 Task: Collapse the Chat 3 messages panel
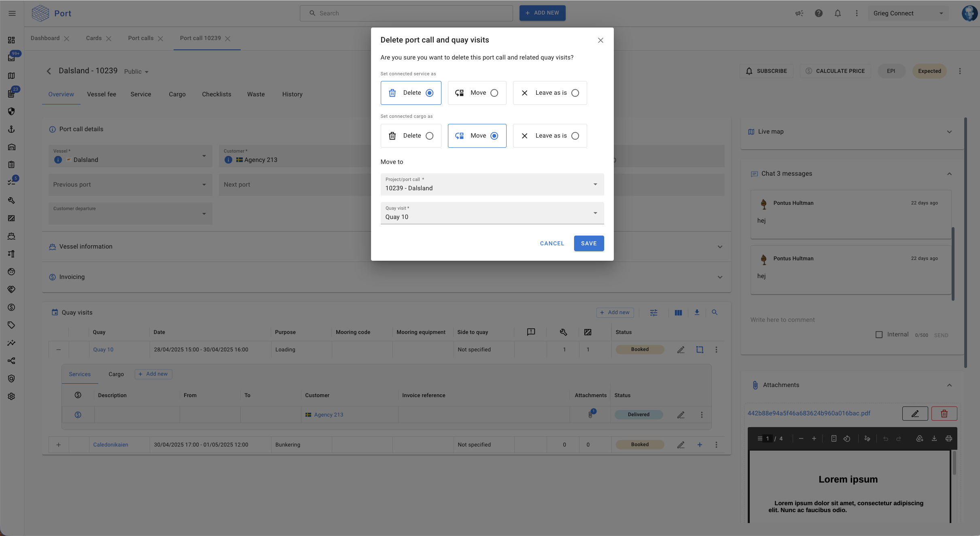(x=949, y=174)
